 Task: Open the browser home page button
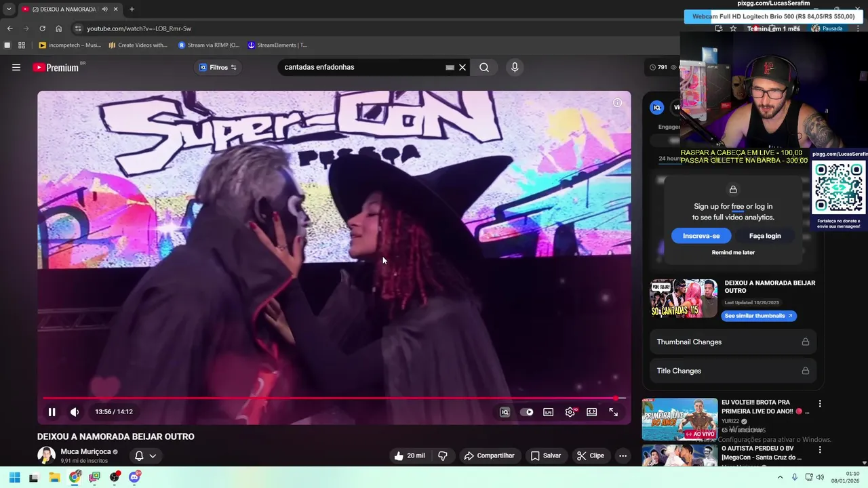(x=58, y=28)
